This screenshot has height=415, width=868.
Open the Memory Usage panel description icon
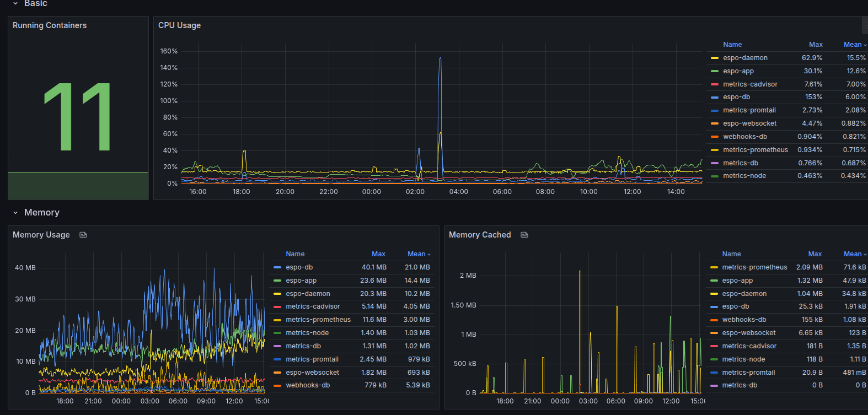point(83,235)
